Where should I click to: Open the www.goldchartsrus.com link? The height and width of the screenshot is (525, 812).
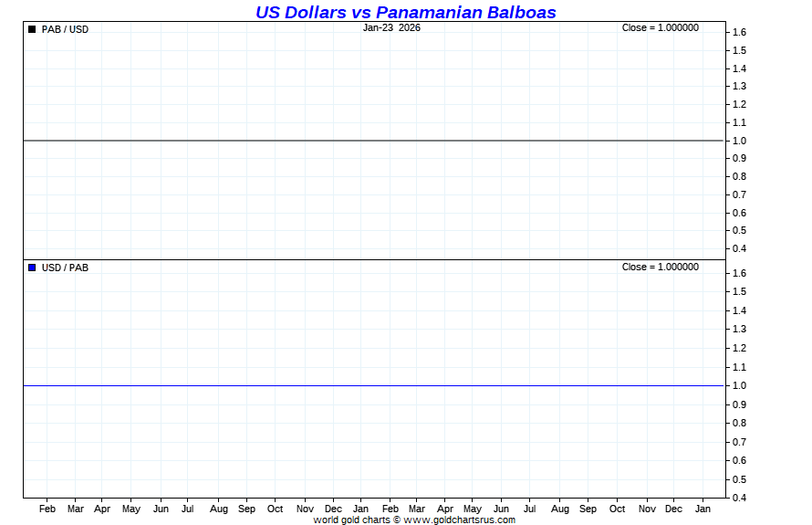point(459,520)
